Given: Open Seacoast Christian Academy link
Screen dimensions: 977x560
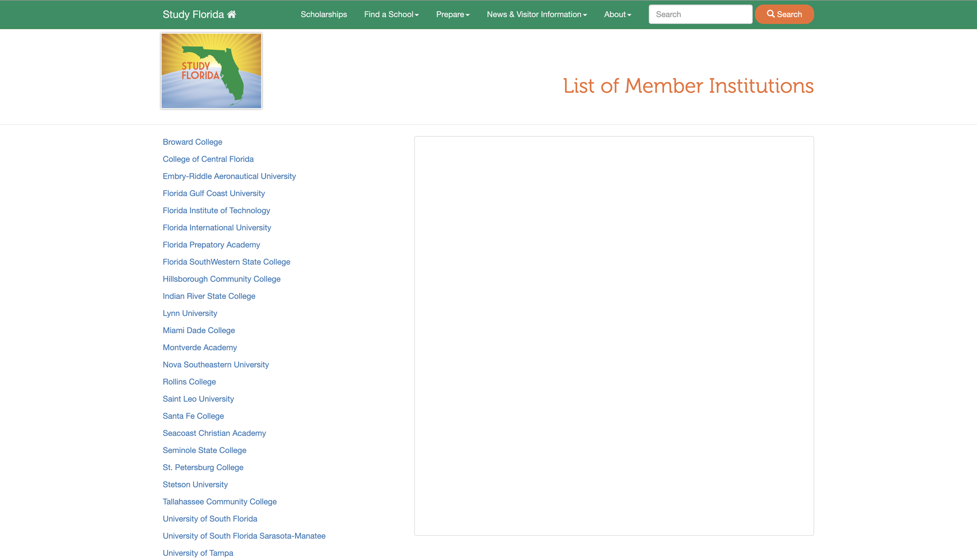Looking at the screenshot, I should [214, 433].
